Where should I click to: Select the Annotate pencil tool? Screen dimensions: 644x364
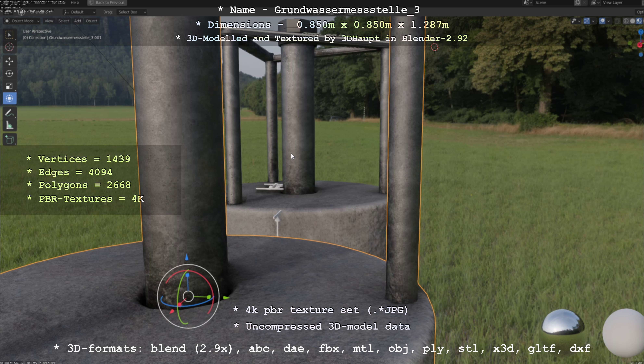click(x=9, y=113)
